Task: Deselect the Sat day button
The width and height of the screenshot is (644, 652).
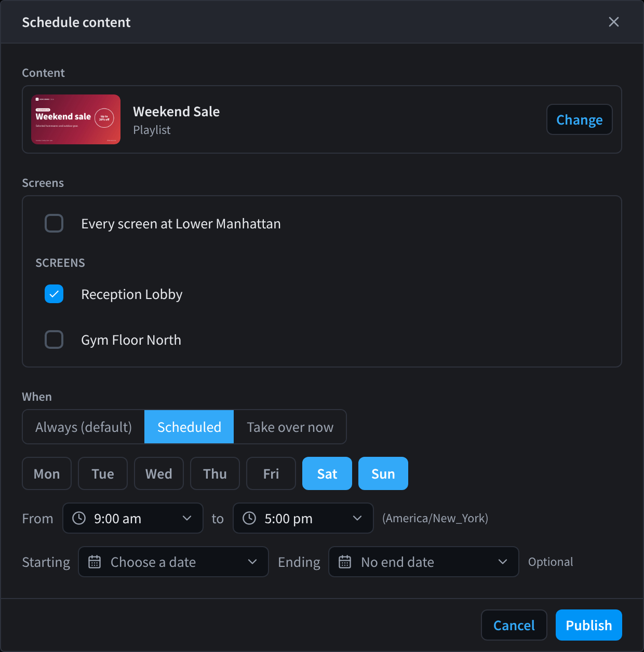Action: 327,473
